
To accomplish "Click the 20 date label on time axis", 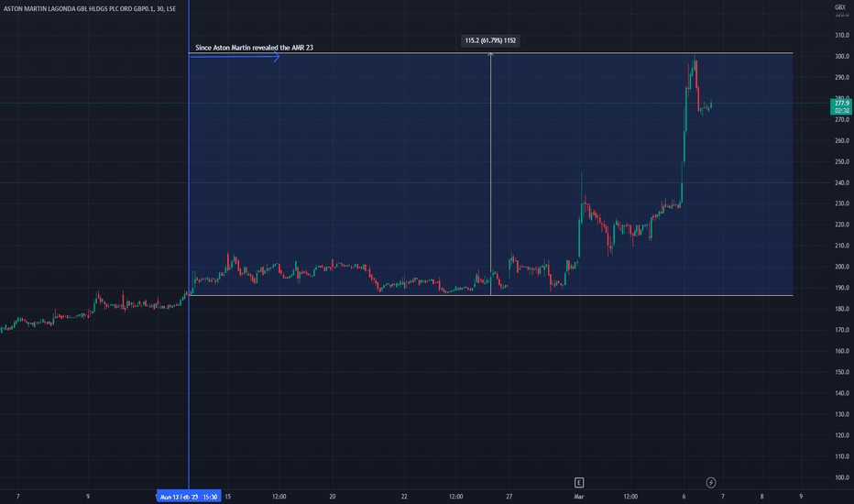I will (333, 497).
